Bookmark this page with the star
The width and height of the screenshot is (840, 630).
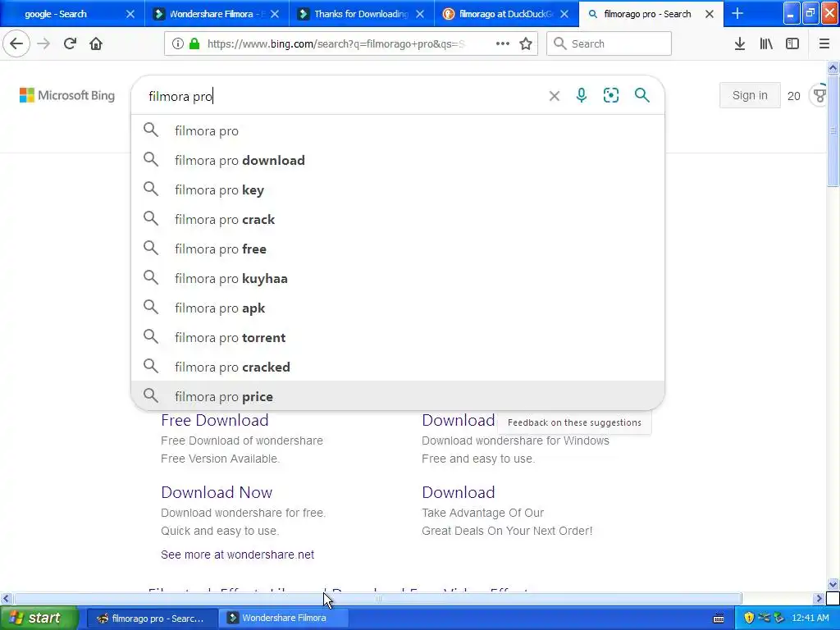click(x=526, y=44)
